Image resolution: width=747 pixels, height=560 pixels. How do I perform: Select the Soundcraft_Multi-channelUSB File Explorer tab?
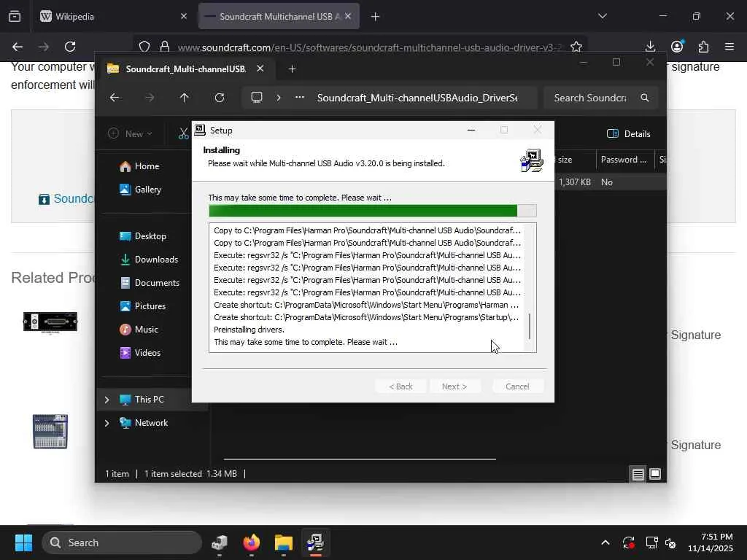[x=186, y=69]
